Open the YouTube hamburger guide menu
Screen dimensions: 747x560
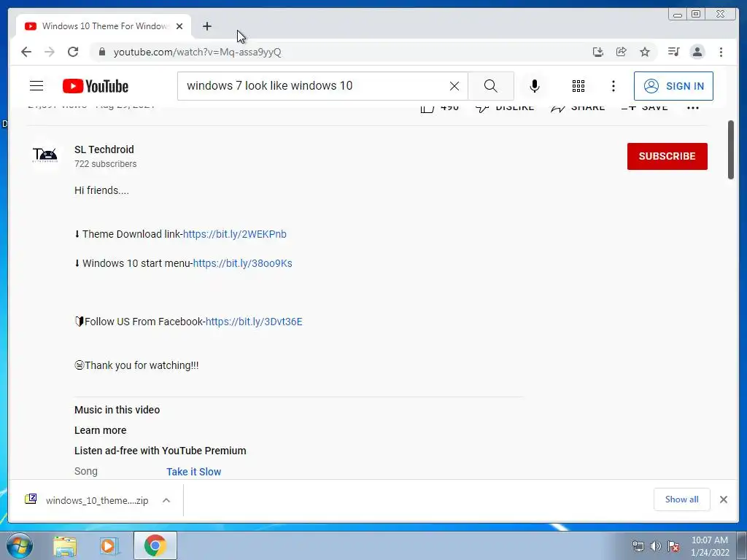(36, 86)
